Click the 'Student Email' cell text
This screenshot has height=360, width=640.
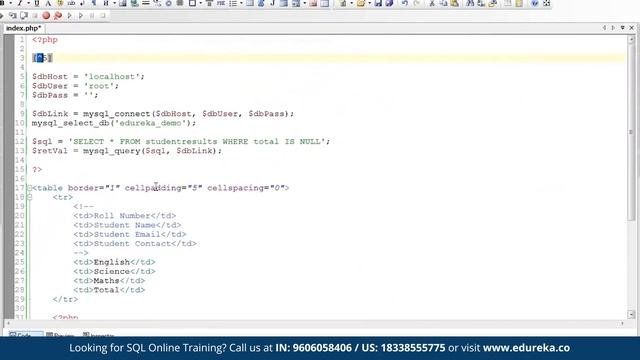pyautogui.click(x=127, y=234)
